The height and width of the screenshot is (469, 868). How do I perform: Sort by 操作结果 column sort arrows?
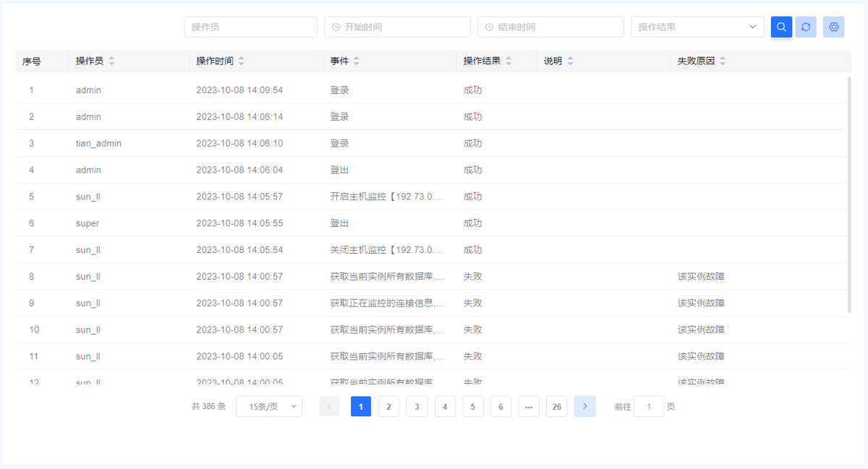tap(509, 61)
